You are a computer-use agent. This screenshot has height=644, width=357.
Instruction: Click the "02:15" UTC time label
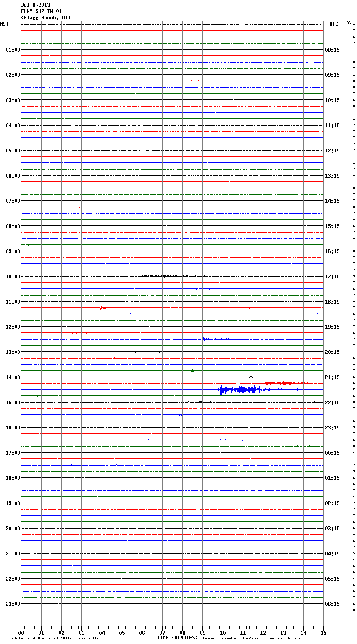(x=332, y=503)
